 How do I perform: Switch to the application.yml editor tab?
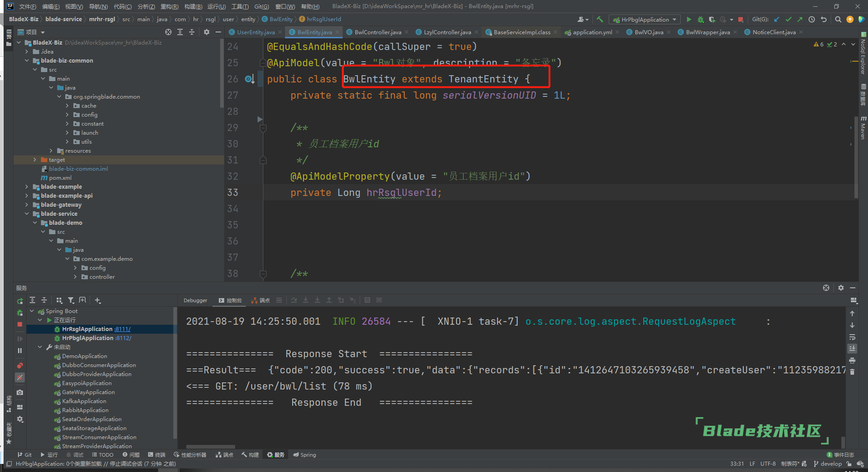click(x=592, y=32)
